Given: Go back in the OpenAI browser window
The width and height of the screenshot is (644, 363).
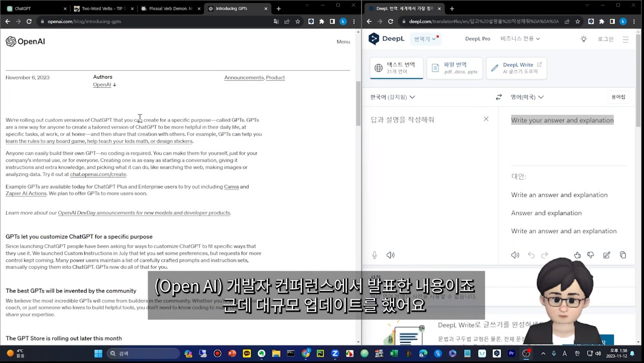Looking at the screenshot, I should coord(8,22).
